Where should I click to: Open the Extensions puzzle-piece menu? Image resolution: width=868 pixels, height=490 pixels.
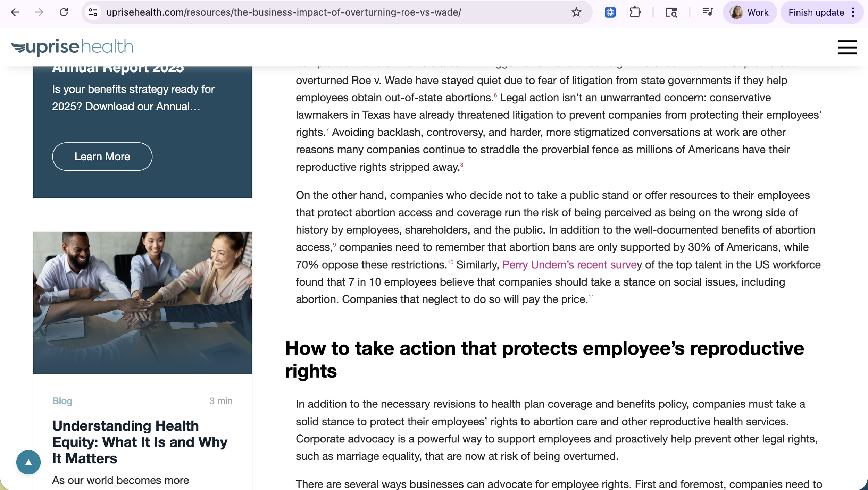635,12
